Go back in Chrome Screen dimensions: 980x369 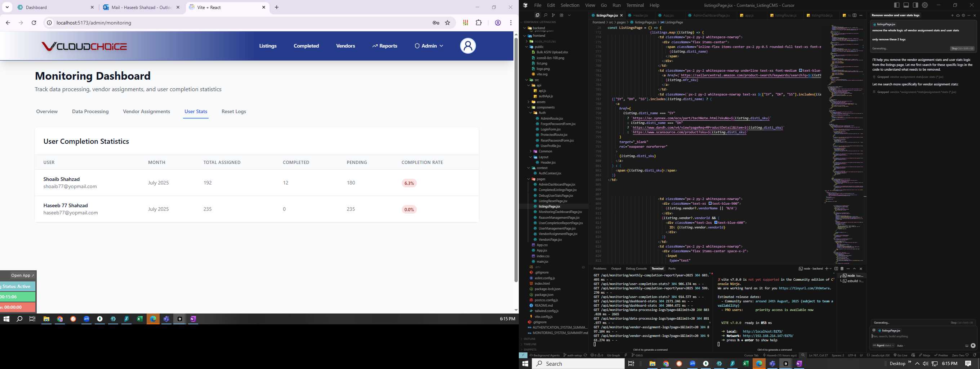(8, 23)
